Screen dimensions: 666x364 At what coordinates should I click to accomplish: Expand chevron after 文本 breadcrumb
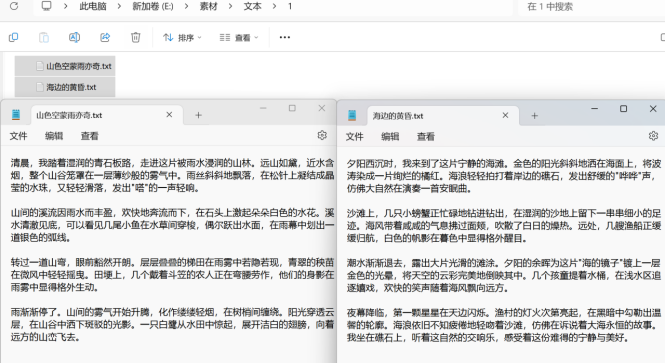(x=275, y=6)
